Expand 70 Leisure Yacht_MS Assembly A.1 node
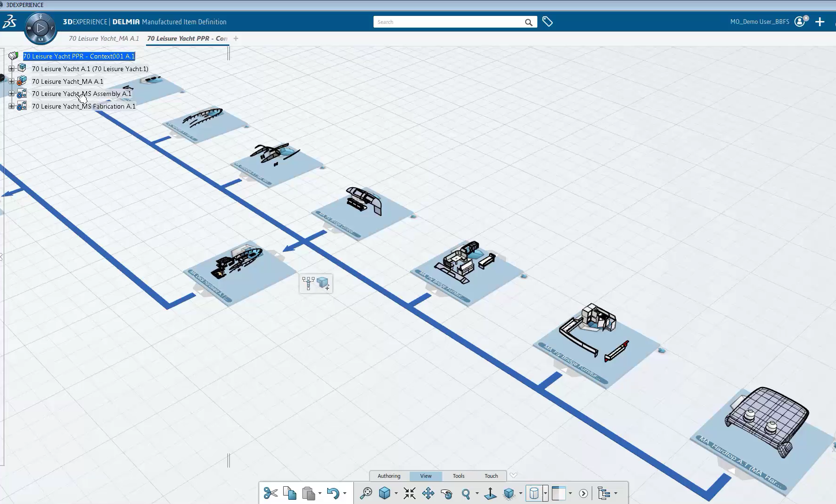This screenshot has height=504, width=836. [12, 94]
